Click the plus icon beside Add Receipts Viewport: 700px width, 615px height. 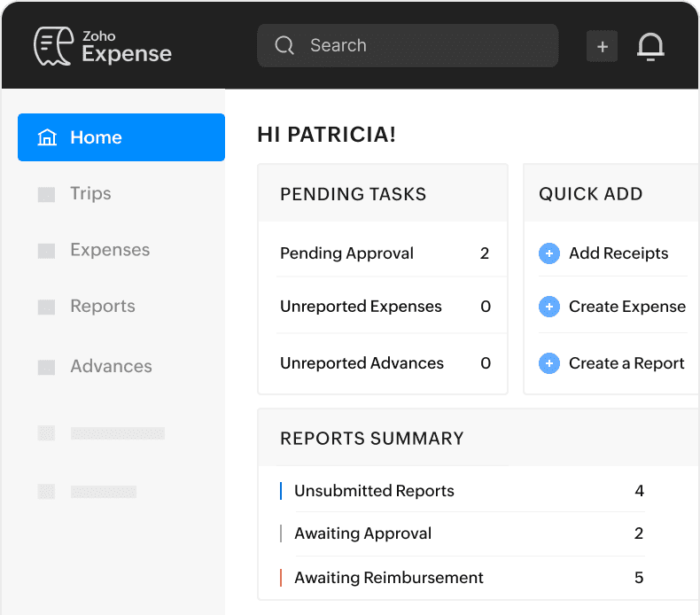point(549,253)
